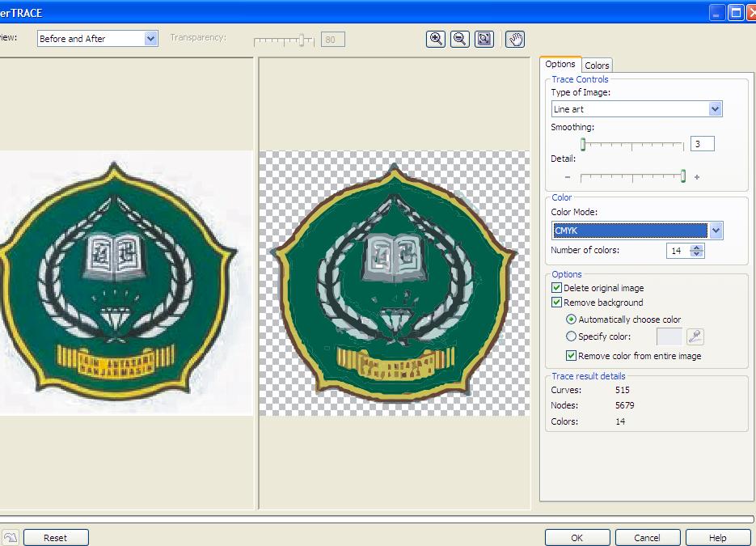Pick background color with the eyedropper icon
Image resolution: width=756 pixels, height=546 pixels.
(695, 336)
